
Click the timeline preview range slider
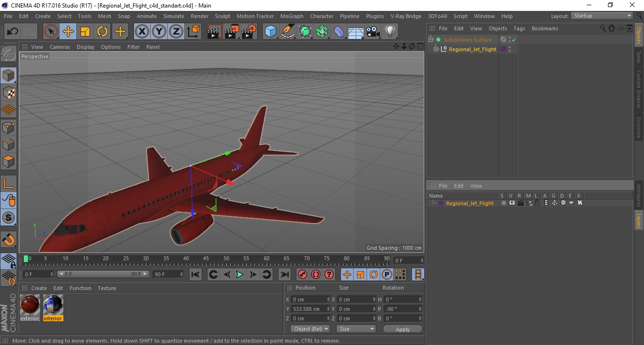(x=103, y=274)
